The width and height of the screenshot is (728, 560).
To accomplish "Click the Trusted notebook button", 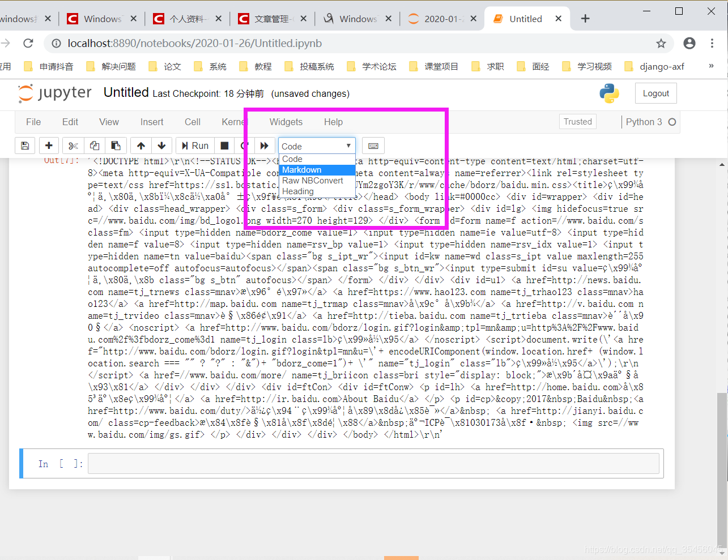I will click(578, 122).
